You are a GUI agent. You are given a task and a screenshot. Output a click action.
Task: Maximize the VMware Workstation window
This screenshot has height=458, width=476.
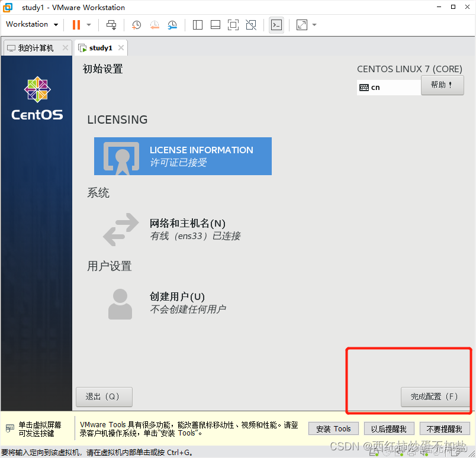tap(454, 7)
